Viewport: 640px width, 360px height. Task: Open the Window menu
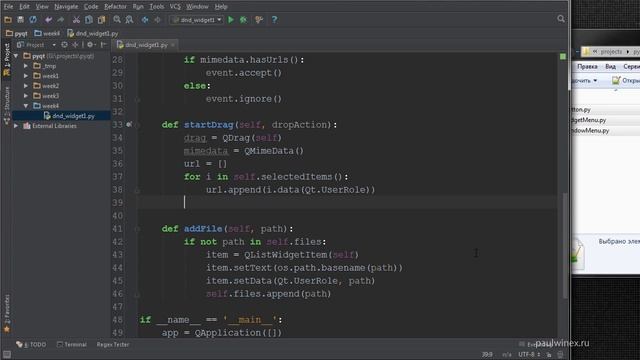click(197, 7)
